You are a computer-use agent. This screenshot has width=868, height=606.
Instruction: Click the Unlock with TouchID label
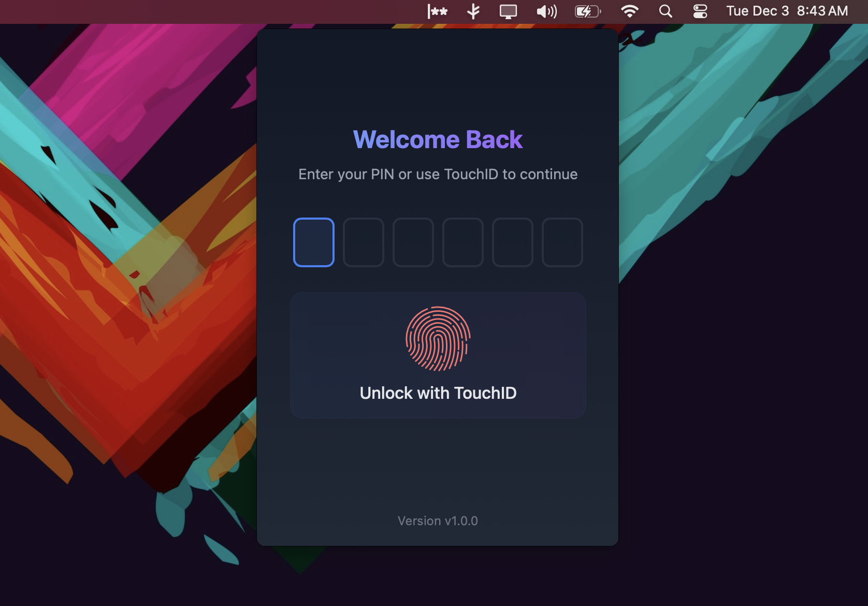[438, 393]
